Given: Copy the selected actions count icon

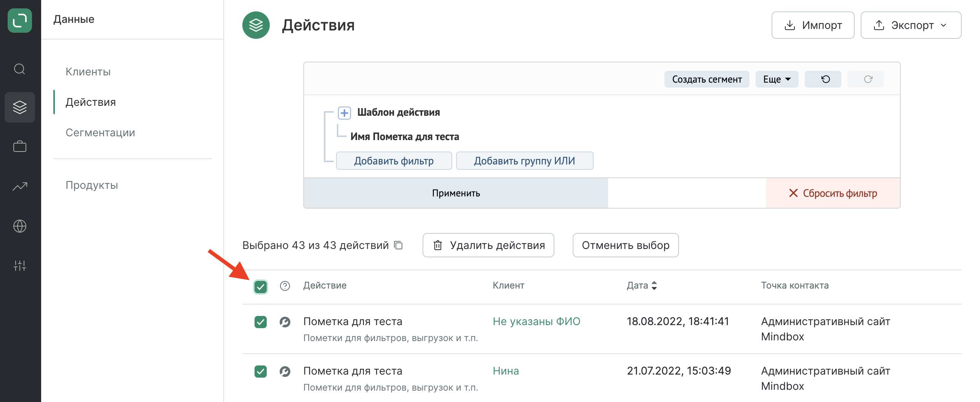Looking at the screenshot, I should (399, 245).
